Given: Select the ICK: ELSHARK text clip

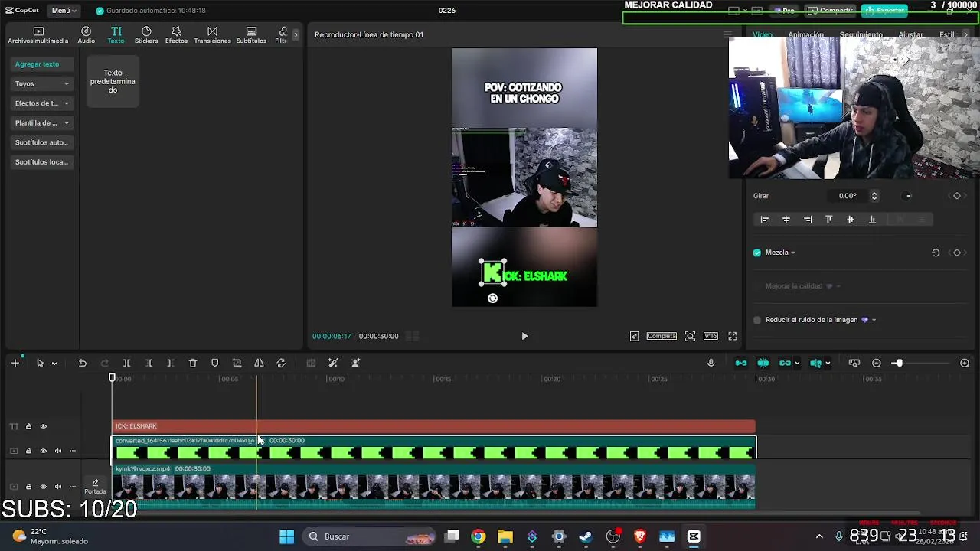Looking at the screenshot, I should [x=434, y=426].
